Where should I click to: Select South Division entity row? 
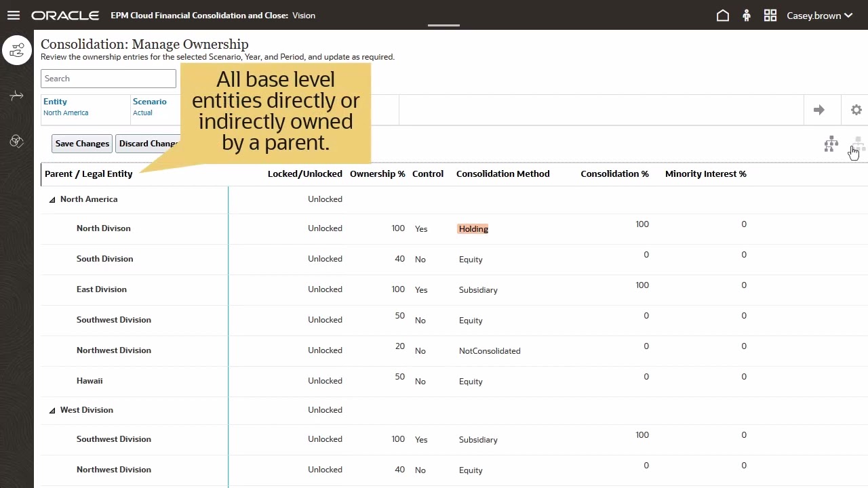[x=105, y=259]
